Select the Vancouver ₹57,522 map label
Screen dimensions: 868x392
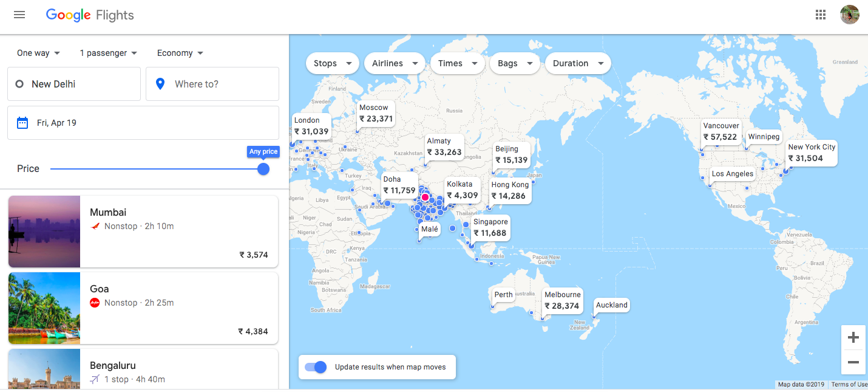(721, 131)
